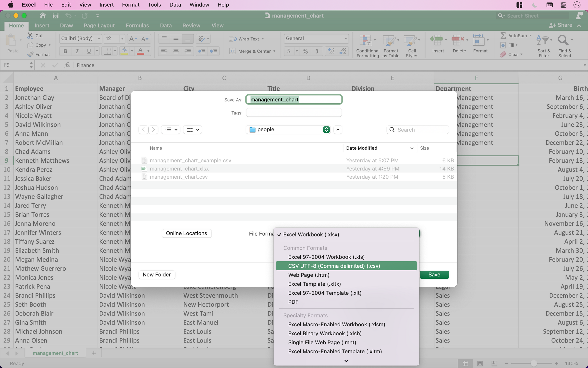Open the General number format dropdown
The width and height of the screenshot is (588, 368).
point(345,39)
